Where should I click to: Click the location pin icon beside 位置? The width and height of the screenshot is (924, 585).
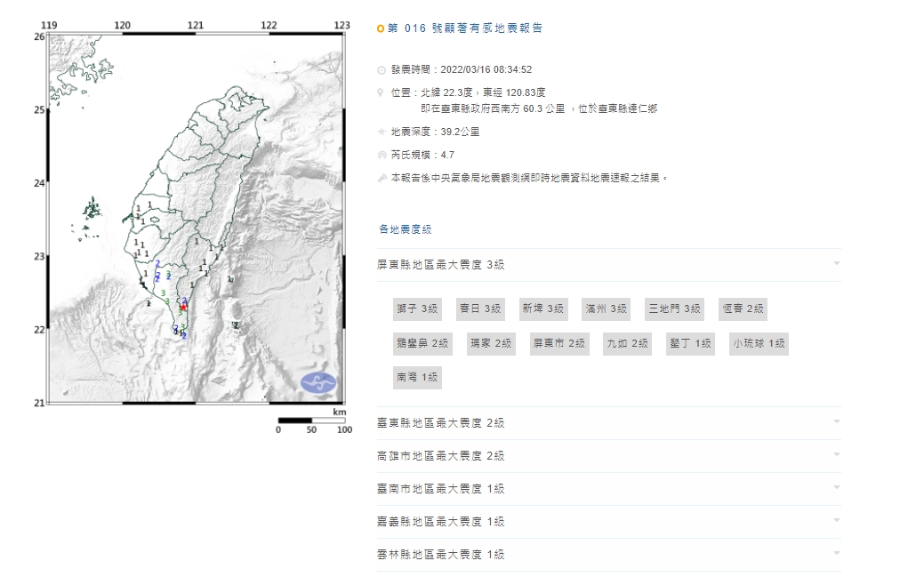click(382, 92)
